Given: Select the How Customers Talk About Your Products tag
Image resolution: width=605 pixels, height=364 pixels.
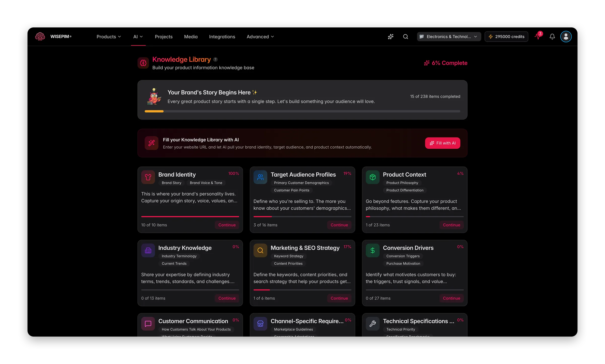Looking at the screenshot, I should pos(196,329).
